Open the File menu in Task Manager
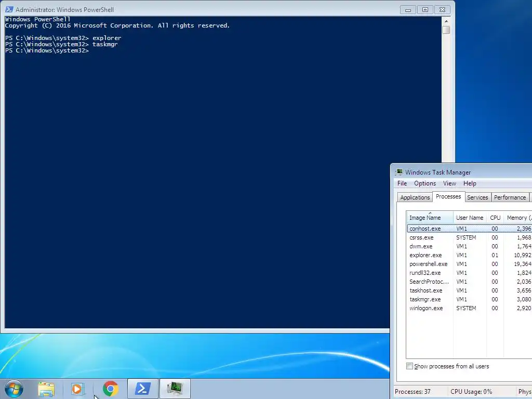 [x=402, y=183]
